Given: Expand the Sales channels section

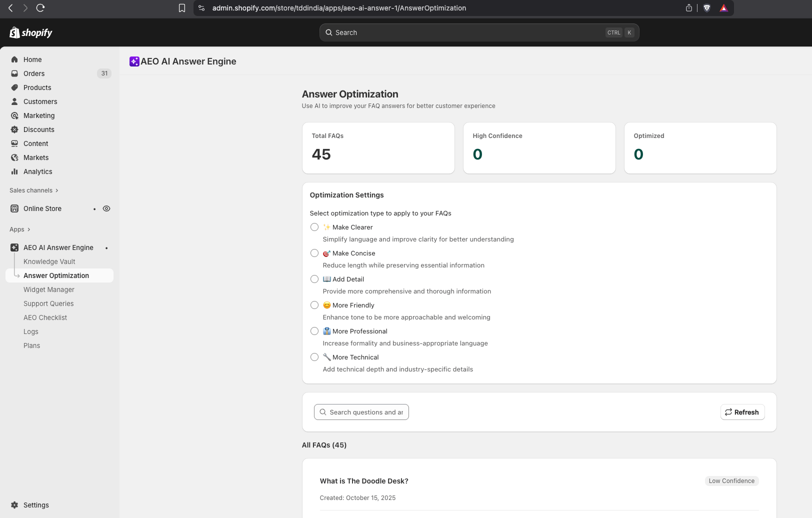Looking at the screenshot, I should click(34, 190).
